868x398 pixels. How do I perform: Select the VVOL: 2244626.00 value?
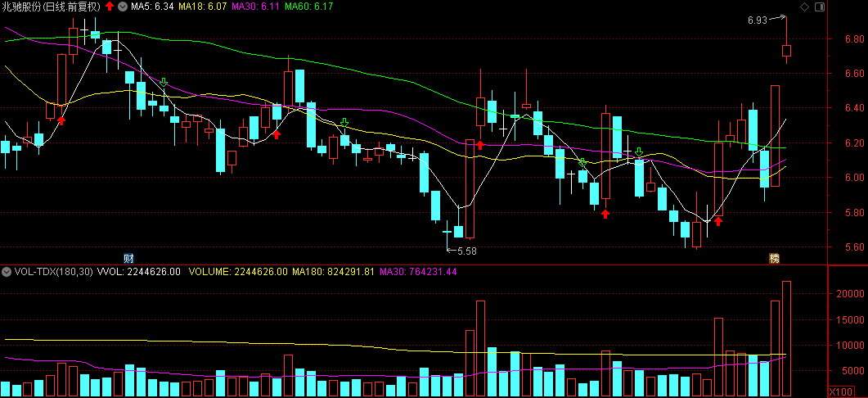(138, 272)
